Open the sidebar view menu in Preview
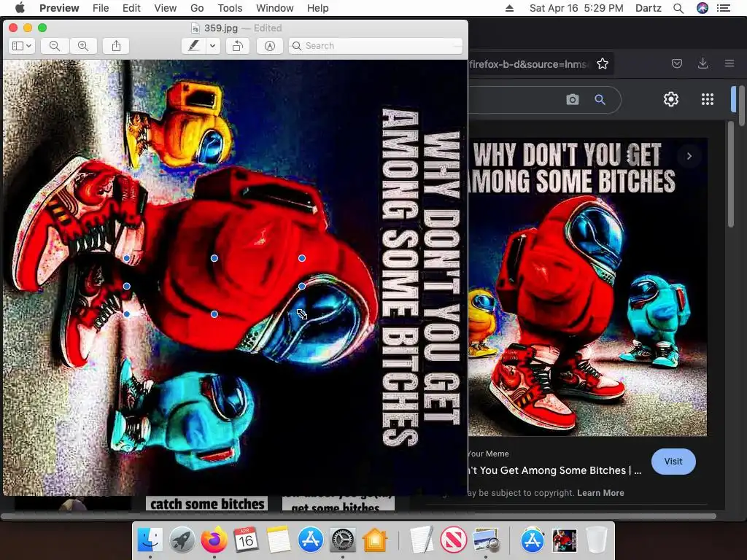The image size is (747, 560). click(21, 46)
